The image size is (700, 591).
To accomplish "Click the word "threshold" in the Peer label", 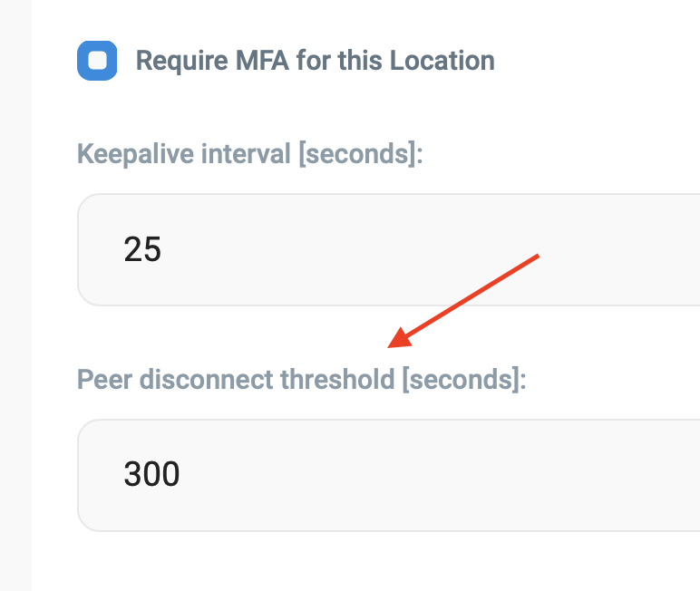I will [x=335, y=378].
